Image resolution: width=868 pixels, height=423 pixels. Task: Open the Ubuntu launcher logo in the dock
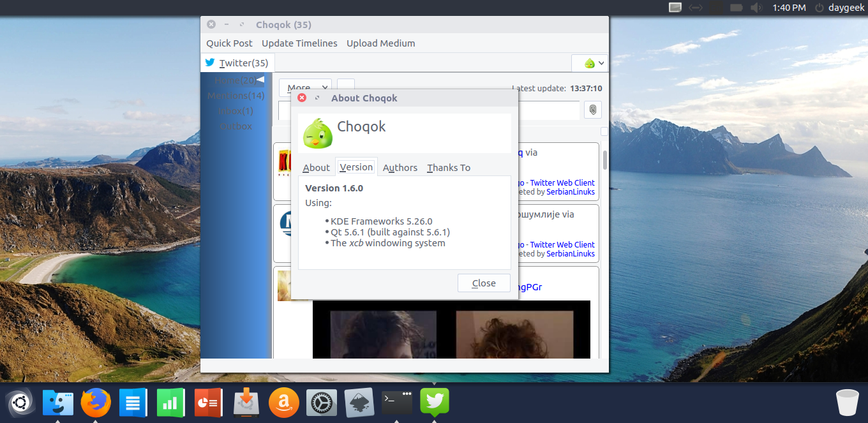20,403
